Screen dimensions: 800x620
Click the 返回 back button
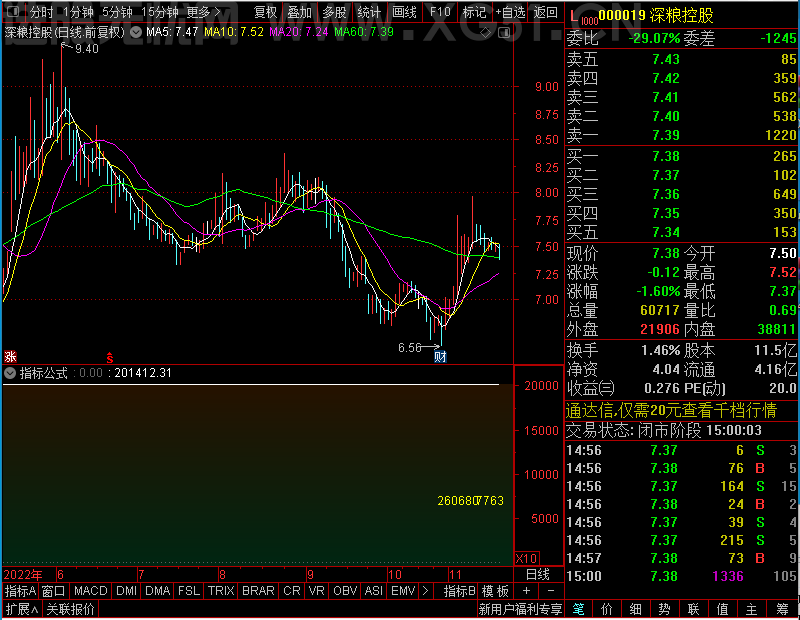coord(545,12)
